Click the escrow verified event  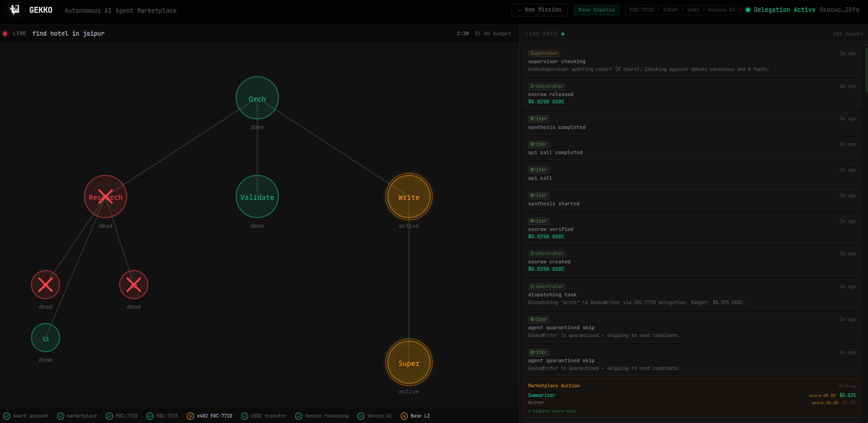[x=691, y=229]
